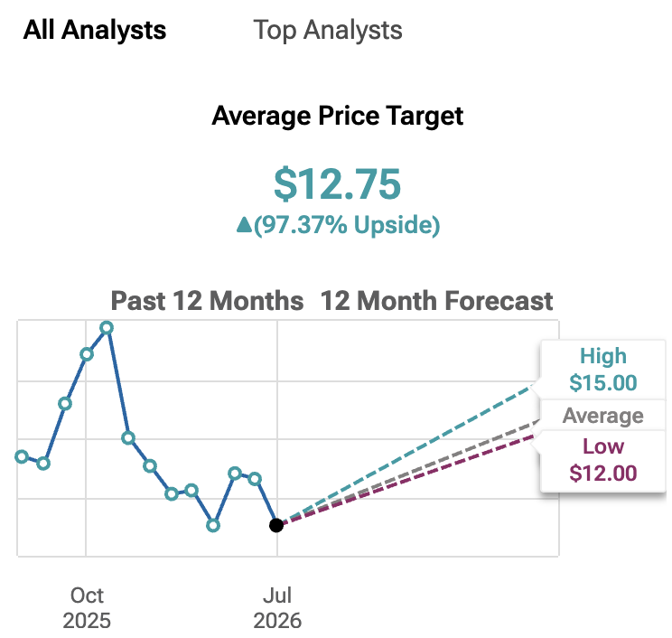Click the lowest teal data point
Viewport: 672px width, 638px height.
213,525
